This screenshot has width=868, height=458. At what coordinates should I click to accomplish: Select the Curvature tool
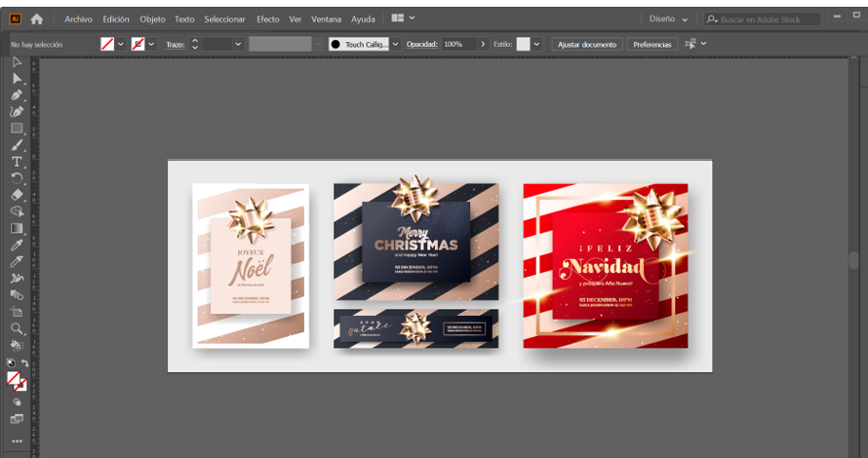coord(17,112)
